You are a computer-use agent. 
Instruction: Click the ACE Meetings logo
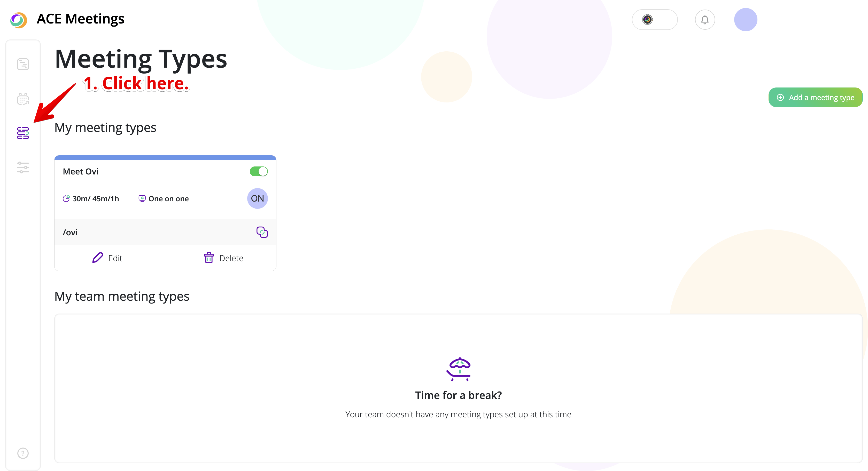click(x=19, y=20)
